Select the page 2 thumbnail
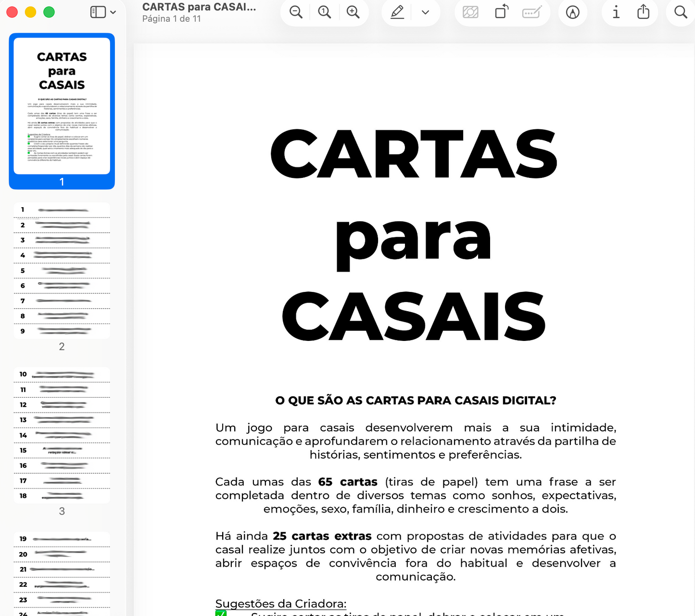This screenshot has width=695, height=616. 62,271
